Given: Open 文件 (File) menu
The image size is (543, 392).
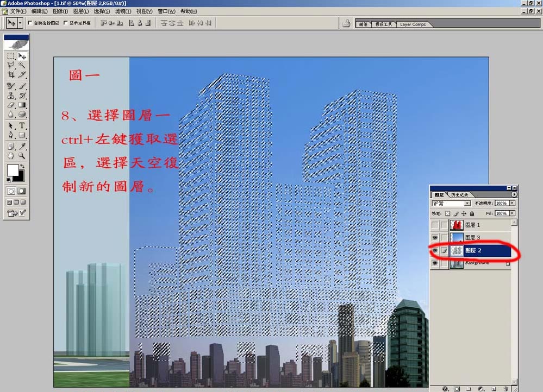Looking at the screenshot, I should click(x=17, y=11).
